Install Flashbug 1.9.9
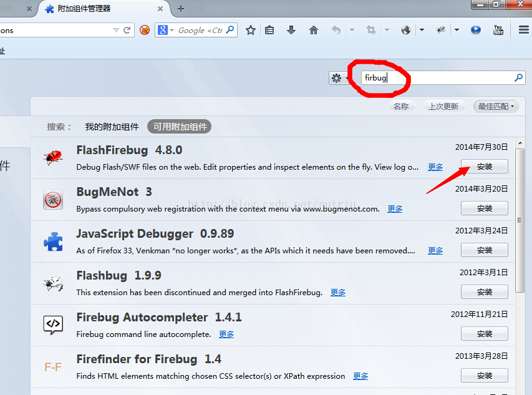532x395 pixels. 484,291
